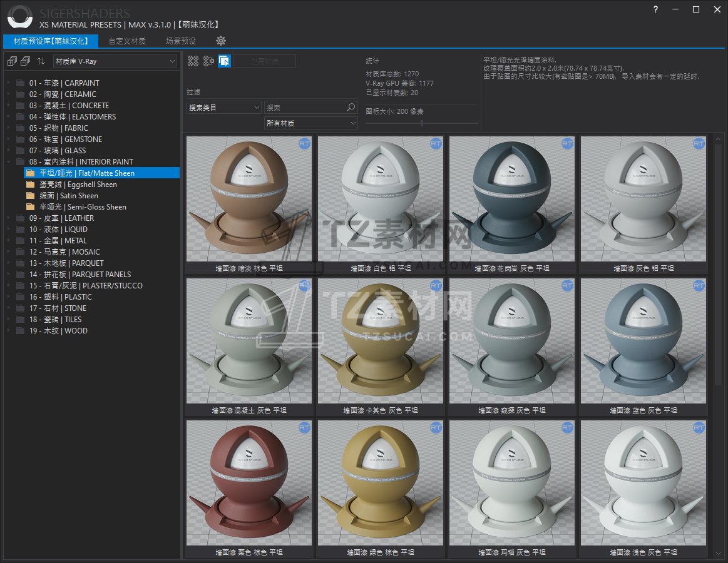Click the spheres-with-checker view icon
Image resolution: width=728 pixels, height=563 pixels.
tap(209, 61)
